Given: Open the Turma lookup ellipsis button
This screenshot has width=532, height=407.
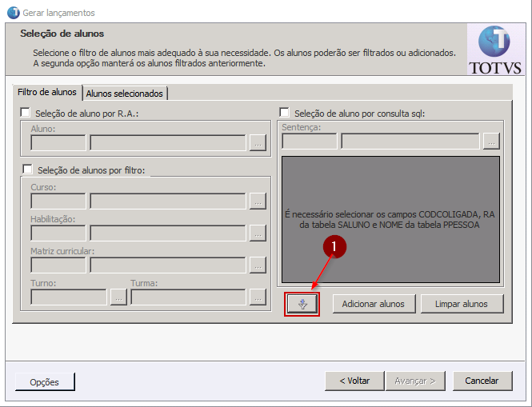Looking at the screenshot, I should coord(257,297).
